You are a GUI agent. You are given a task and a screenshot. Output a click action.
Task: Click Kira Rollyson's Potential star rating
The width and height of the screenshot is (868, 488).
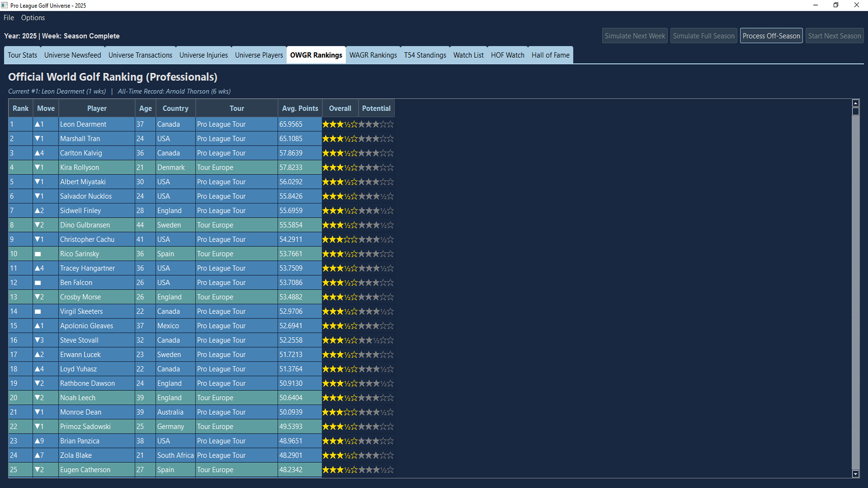click(376, 167)
